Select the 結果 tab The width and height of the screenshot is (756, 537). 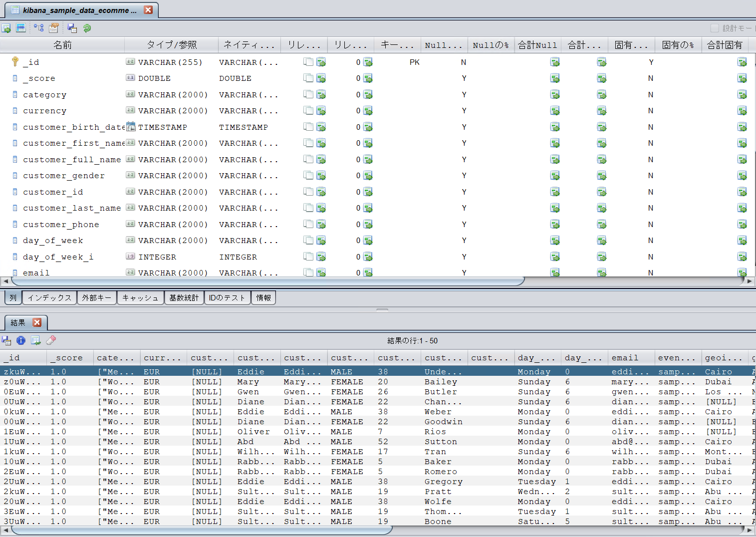click(18, 323)
